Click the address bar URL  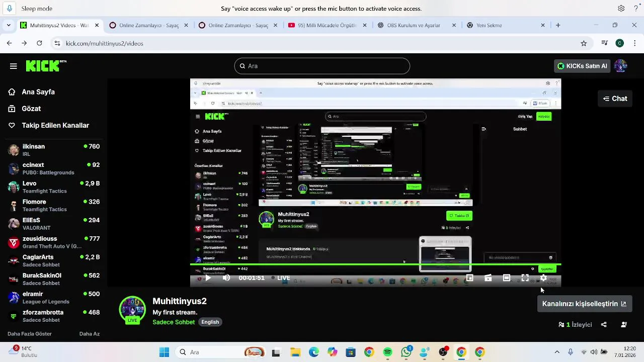(105, 43)
